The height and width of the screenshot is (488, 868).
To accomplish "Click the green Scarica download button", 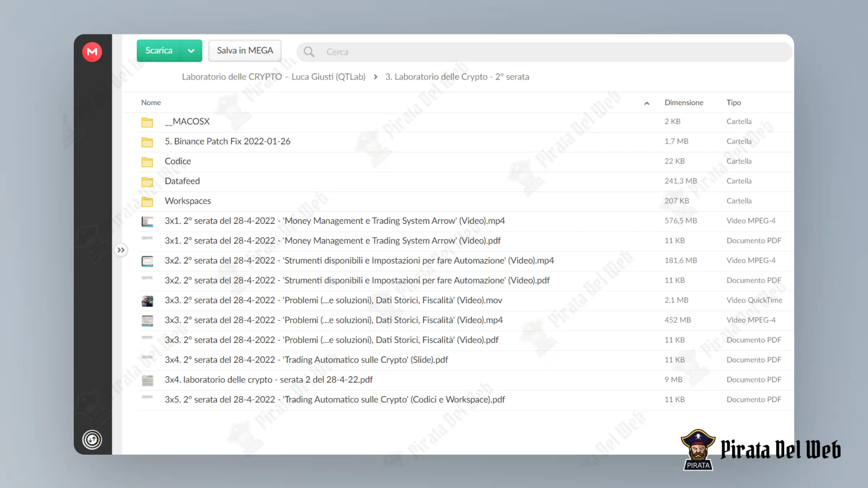I will (x=159, y=51).
